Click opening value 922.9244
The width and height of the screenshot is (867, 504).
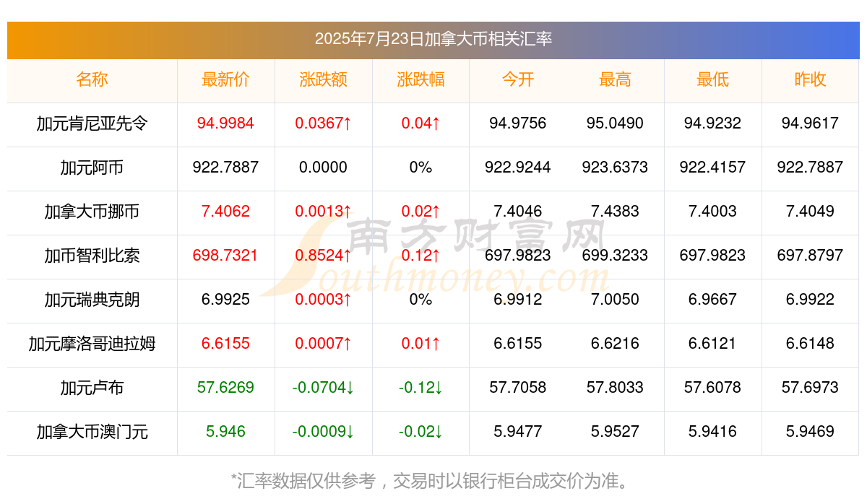[518, 168]
